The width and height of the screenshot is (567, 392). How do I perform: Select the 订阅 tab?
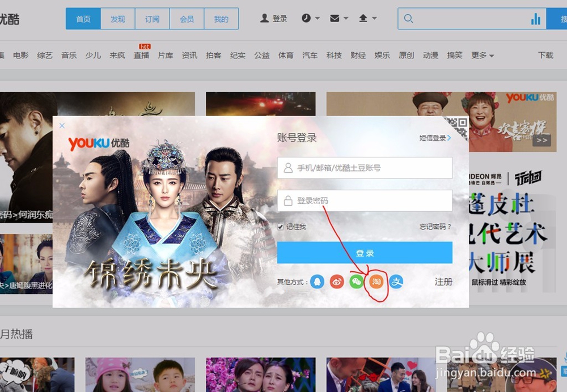coord(152,19)
